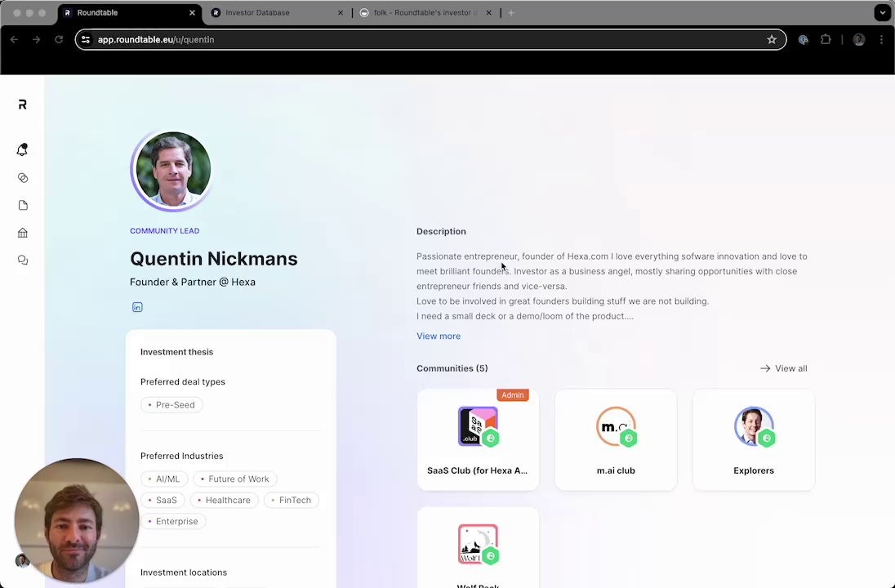Click the AI/ML industry tag
The width and height of the screenshot is (895, 588).
(x=164, y=479)
